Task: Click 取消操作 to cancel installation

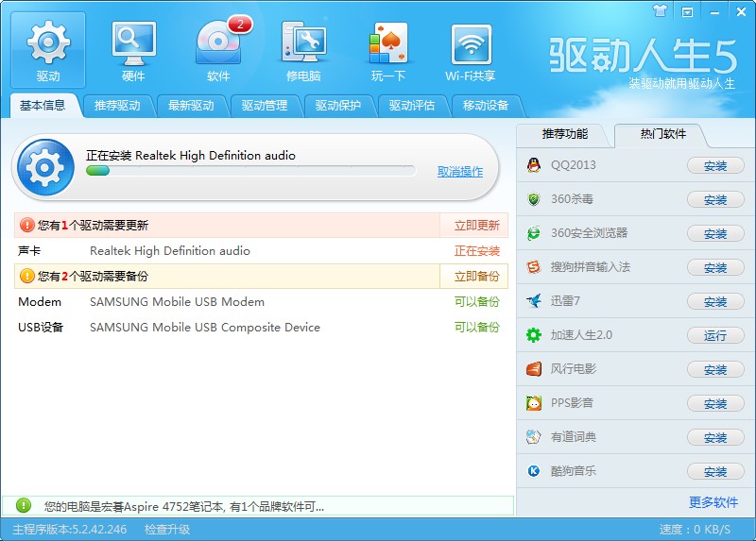Action: [x=460, y=172]
